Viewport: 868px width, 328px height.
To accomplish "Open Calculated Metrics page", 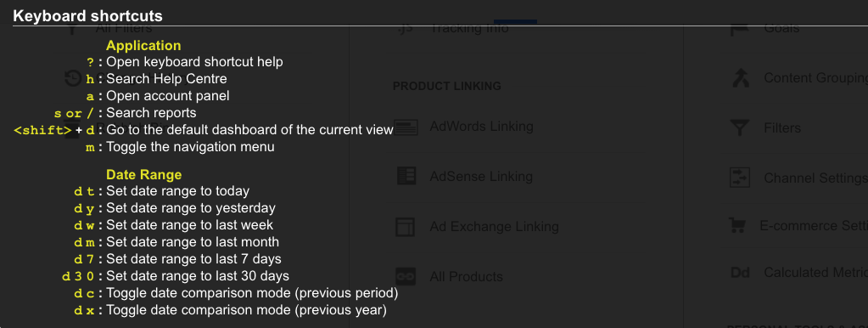I will click(x=816, y=273).
